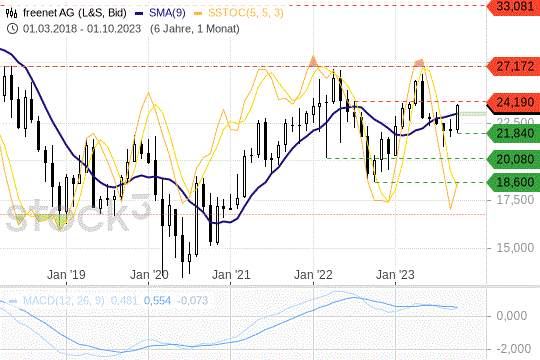The width and height of the screenshot is (540, 360).
Task: Click the SMA(9) indicator label
Action: [167, 13]
